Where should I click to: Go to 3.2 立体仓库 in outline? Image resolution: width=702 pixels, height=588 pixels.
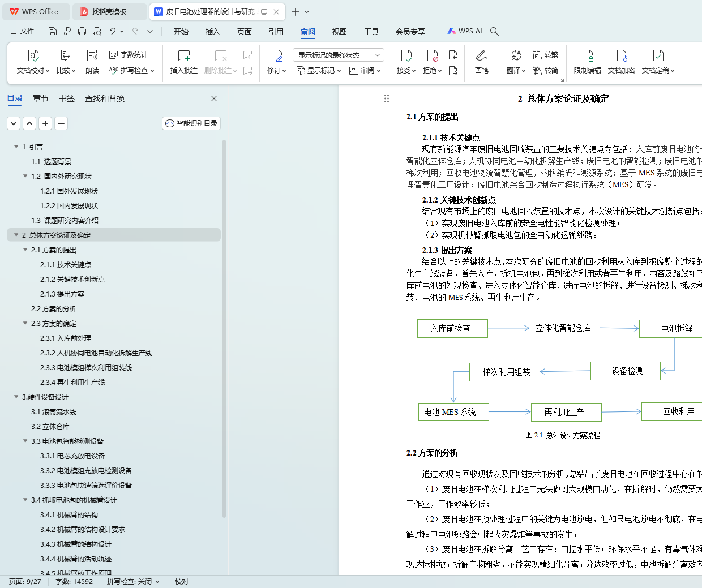click(50, 426)
